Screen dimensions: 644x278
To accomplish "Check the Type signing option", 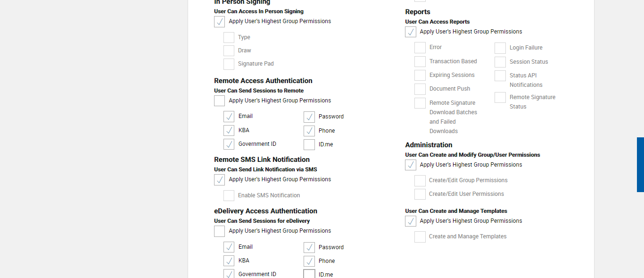I will tap(229, 37).
